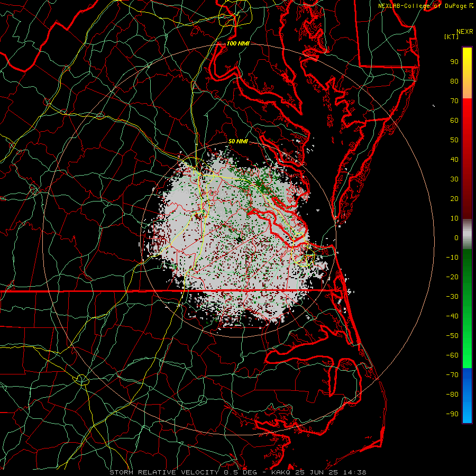
Task: Click the blue bottom segment of the color bar
Action: click(x=467, y=396)
